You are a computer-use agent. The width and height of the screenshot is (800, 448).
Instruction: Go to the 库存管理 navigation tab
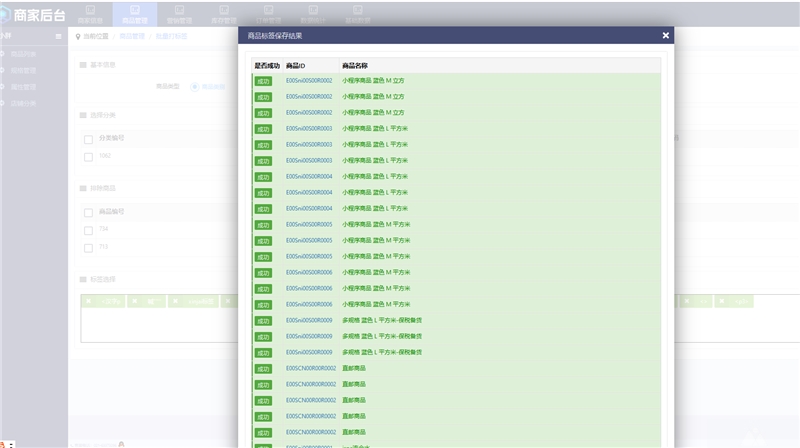(224, 14)
